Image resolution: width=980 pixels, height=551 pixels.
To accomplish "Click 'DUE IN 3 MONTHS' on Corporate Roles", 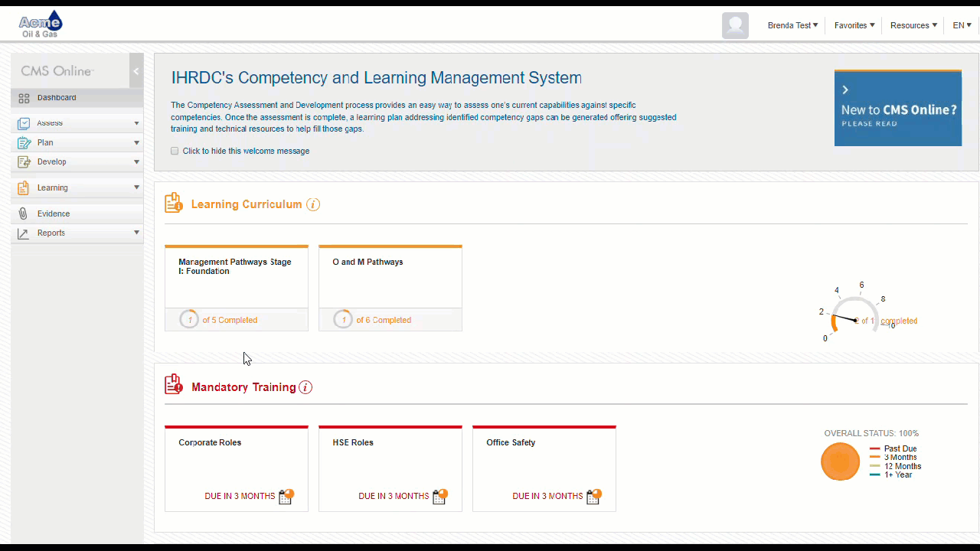I will click(x=240, y=496).
